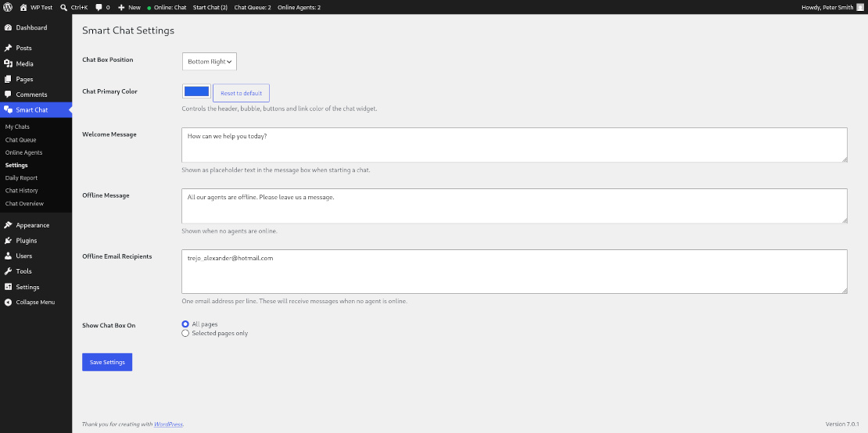868x433 pixels.
Task: Open Users person icon in sidebar
Action: click(x=8, y=256)
